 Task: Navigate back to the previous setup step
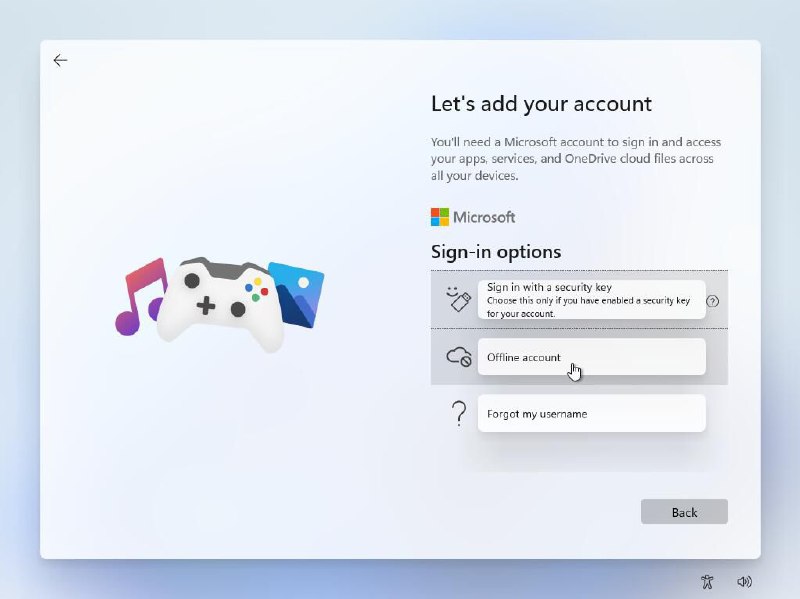point(684,512)
